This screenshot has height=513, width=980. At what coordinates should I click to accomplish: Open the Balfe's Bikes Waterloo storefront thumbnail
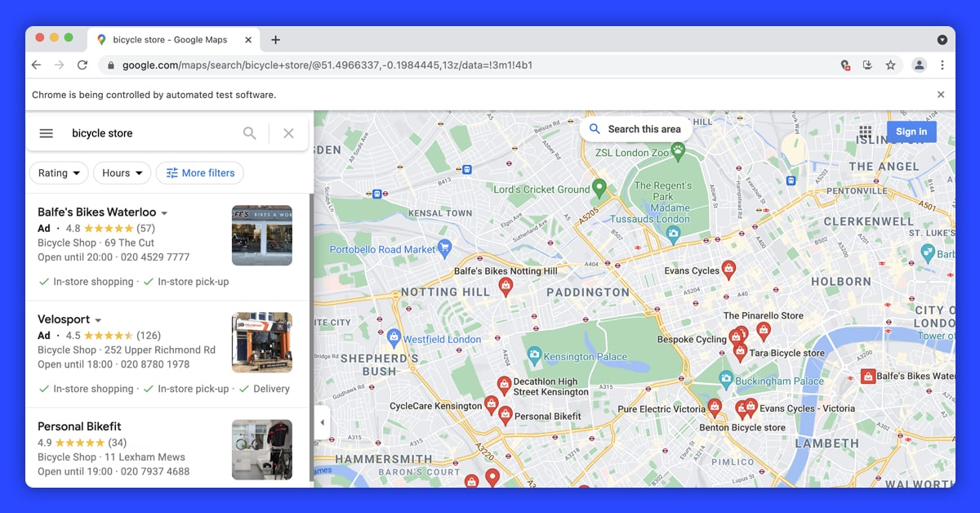[x=262, y=235]
